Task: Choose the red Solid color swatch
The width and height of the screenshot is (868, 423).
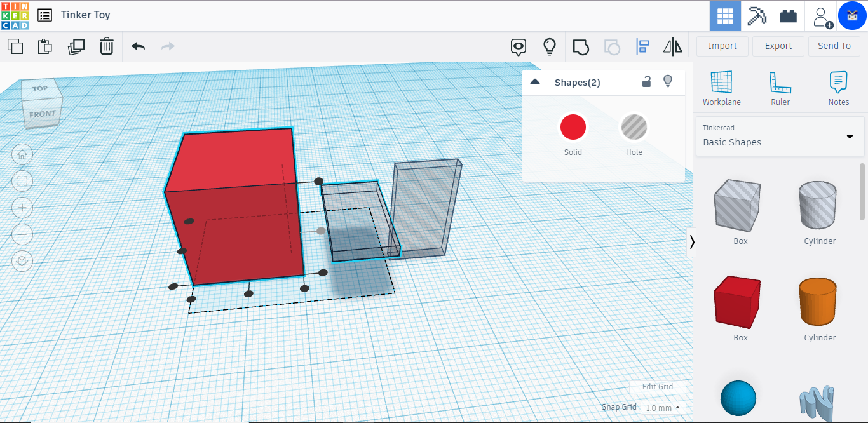Action: [x=573, y=127]
